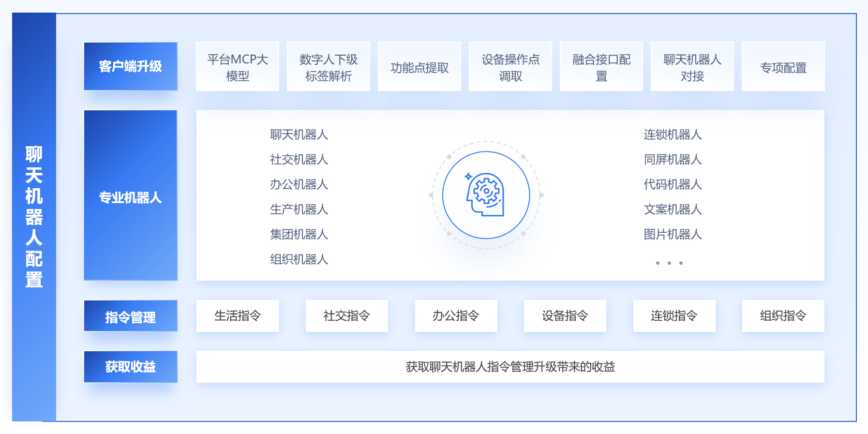Select the 客户端升级 section tab
Screen dimensions: 868x434
(131, 66)
